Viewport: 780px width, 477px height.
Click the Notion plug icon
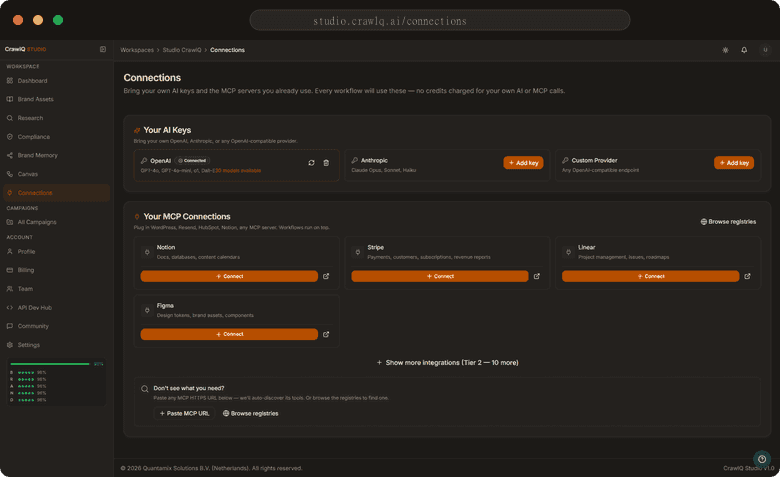tap(147, 252)
